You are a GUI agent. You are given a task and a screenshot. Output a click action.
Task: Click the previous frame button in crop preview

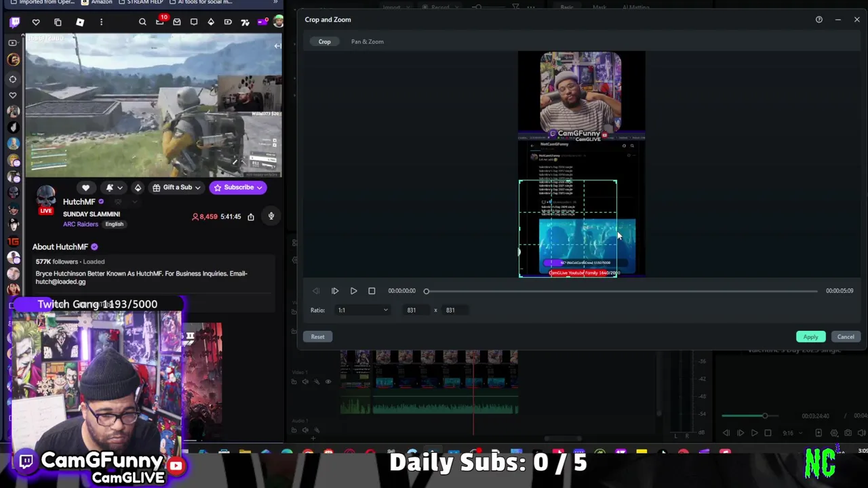[316, 291]
